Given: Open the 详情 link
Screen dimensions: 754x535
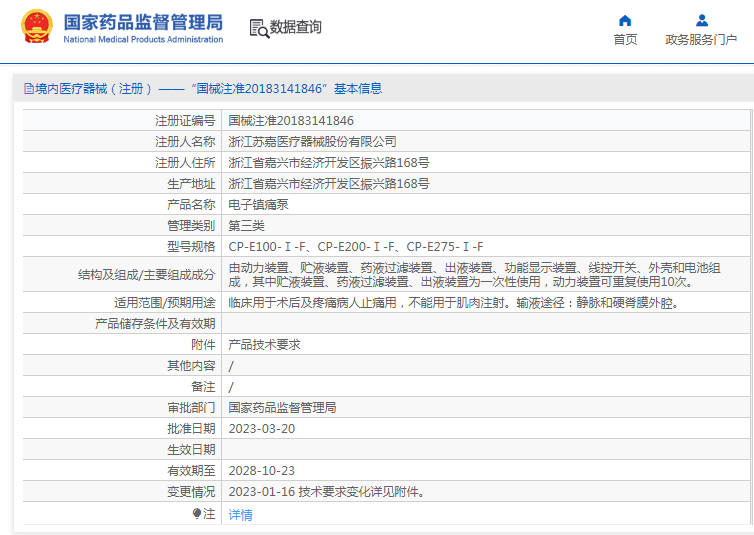Looking at the screenshot, I should (x=240, y=515).
